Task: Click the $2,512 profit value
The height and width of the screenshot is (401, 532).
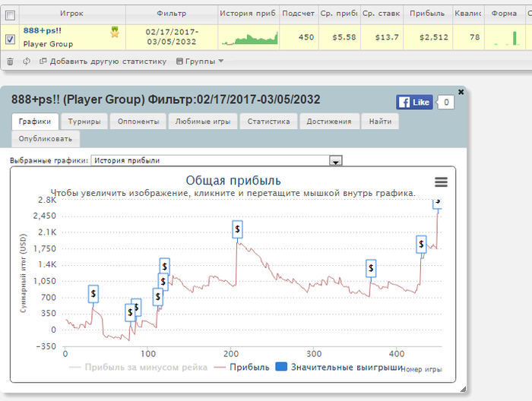Action: [434, 37]
